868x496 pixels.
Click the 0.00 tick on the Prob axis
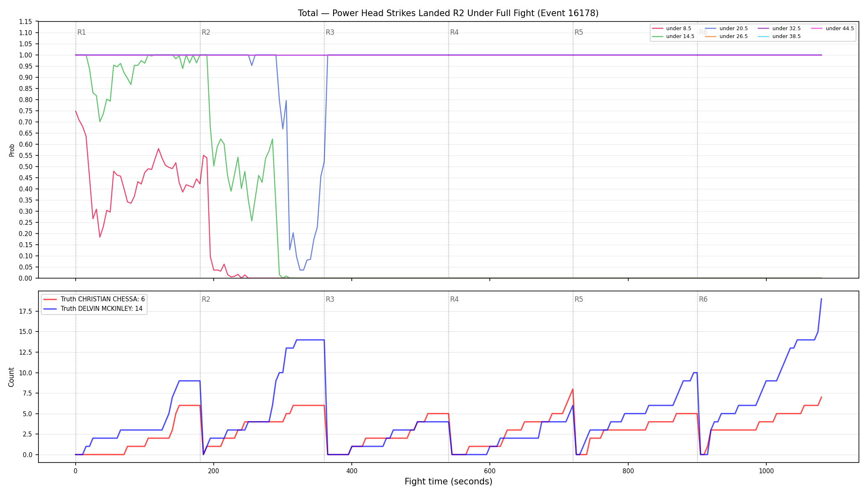(x=26, y=278)
